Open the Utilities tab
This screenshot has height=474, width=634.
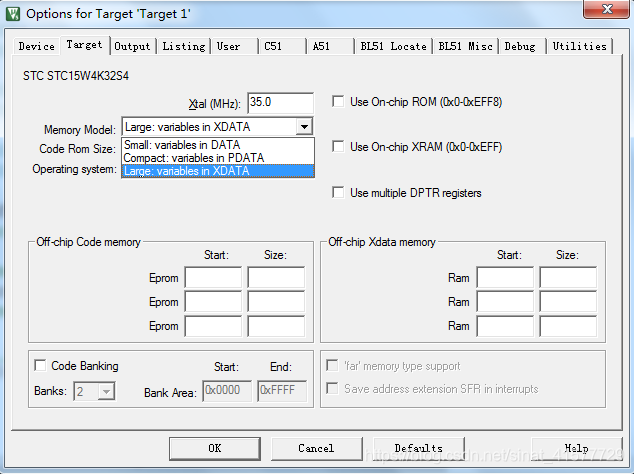pyautogui.click(x=579, y=47)
